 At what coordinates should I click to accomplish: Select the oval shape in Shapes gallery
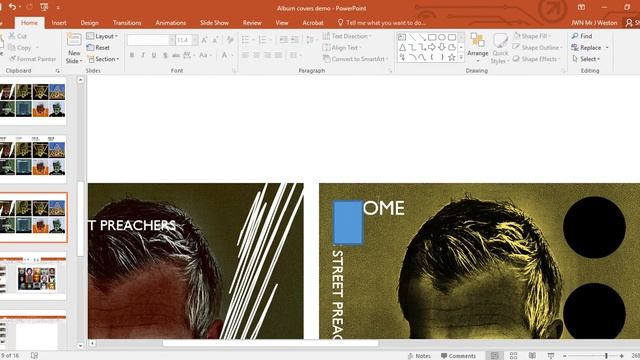[442, 37]
